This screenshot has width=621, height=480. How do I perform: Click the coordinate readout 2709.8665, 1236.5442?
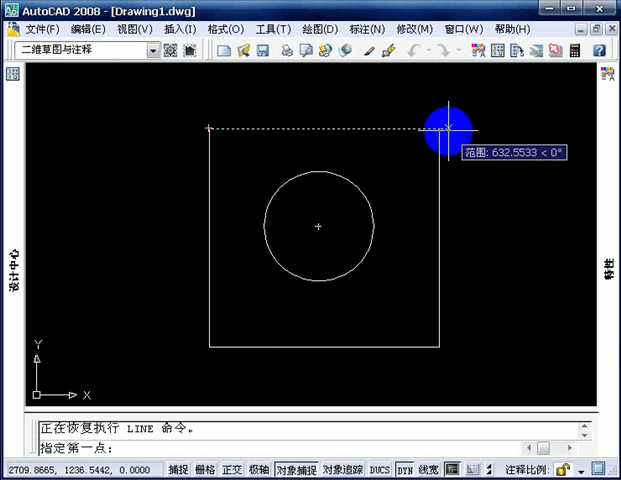pyautogui.click(x=80, y=470)
